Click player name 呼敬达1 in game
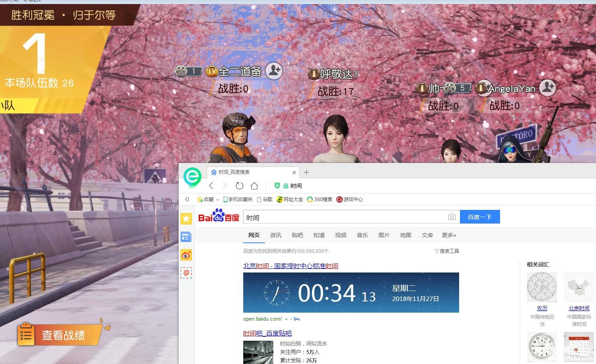This screenshot has height=364, width=596. pyautogui.click(x=339, y=74)
